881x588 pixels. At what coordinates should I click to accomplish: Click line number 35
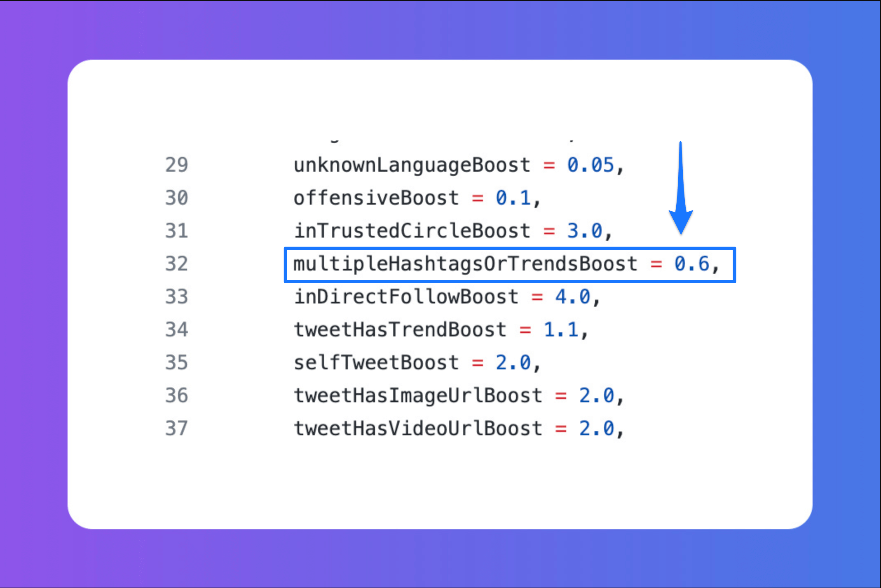(177, 363)
